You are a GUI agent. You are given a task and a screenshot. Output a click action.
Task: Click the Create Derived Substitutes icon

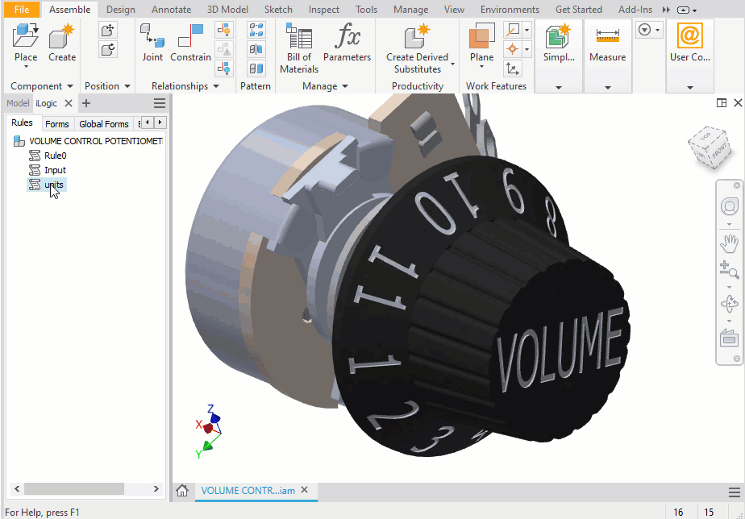click(x=417, y=38)
